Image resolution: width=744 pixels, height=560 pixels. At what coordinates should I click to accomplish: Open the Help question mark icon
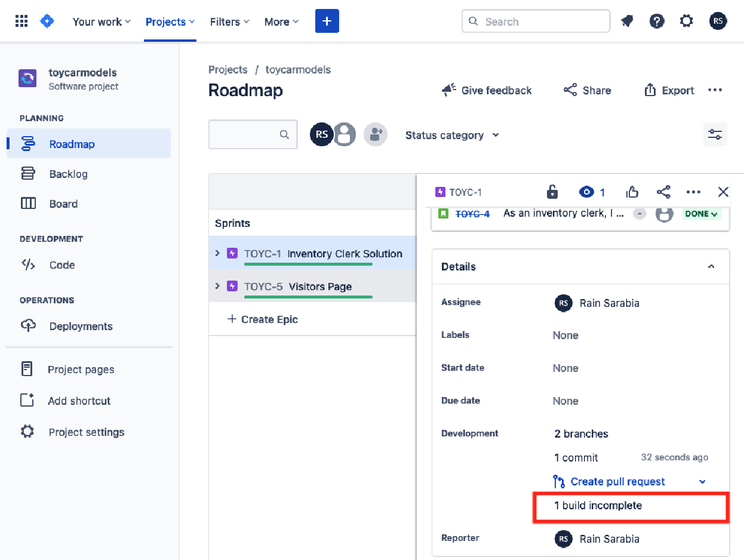pos(657,21)
